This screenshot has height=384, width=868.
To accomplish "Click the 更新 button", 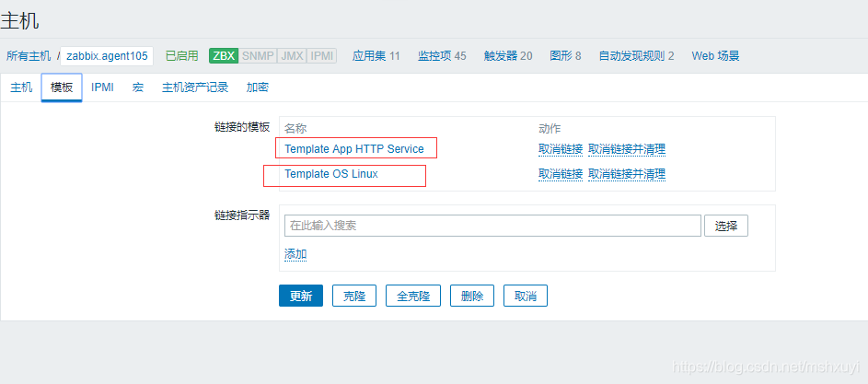I will click(x=301, y=296).
